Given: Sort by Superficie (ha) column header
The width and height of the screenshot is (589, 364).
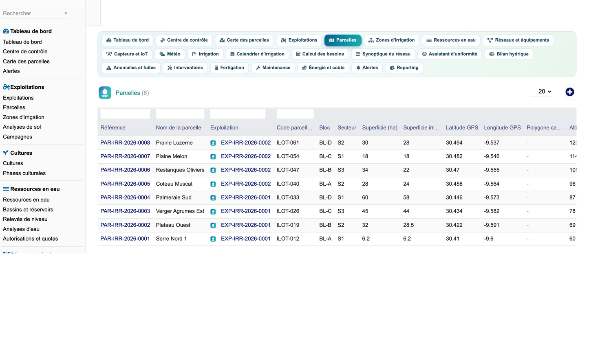Looking at the screenshot, I should [379, 128].
